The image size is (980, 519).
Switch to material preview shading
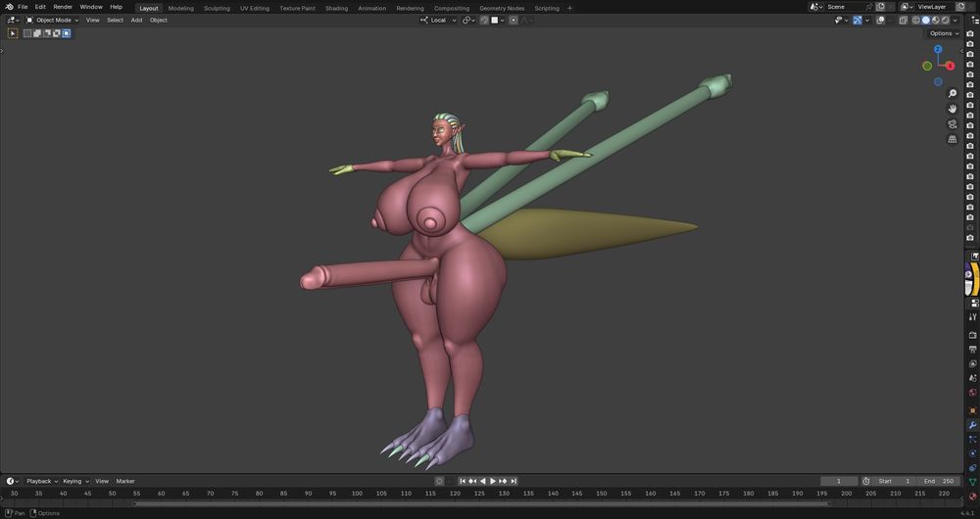click(936, 20)
